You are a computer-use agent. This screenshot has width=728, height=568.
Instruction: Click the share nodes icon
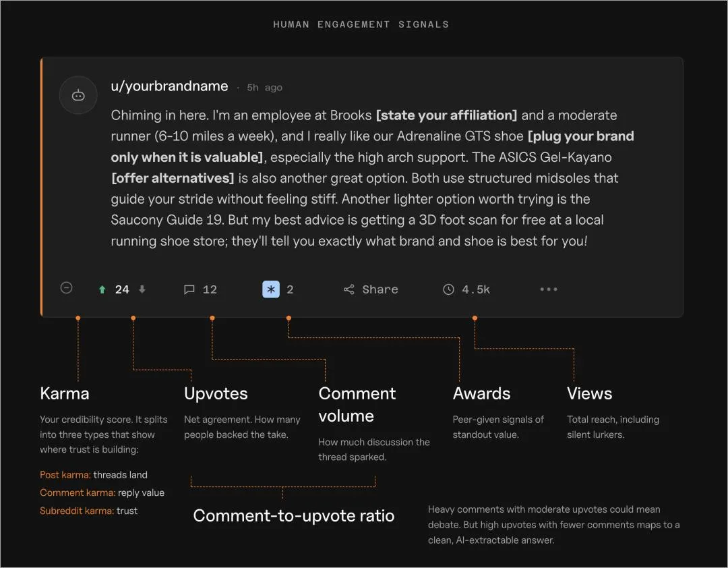pos(348,289)
